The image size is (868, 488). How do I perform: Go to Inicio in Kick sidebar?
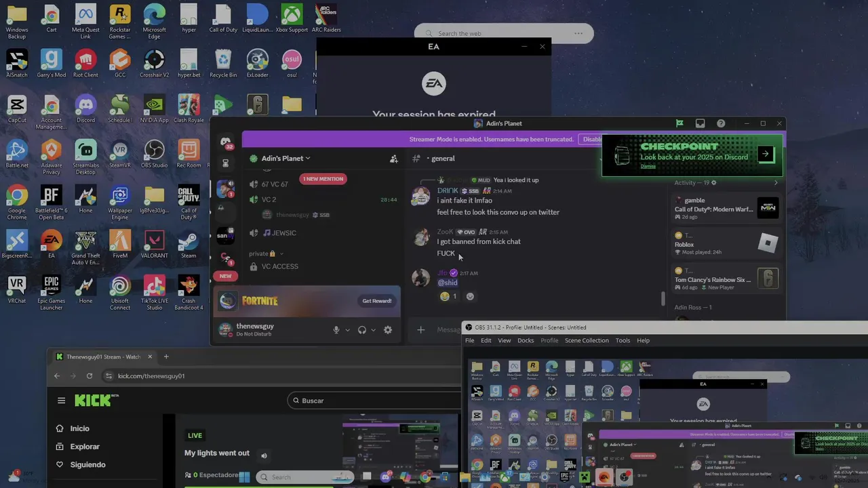[x=74, y=428]
